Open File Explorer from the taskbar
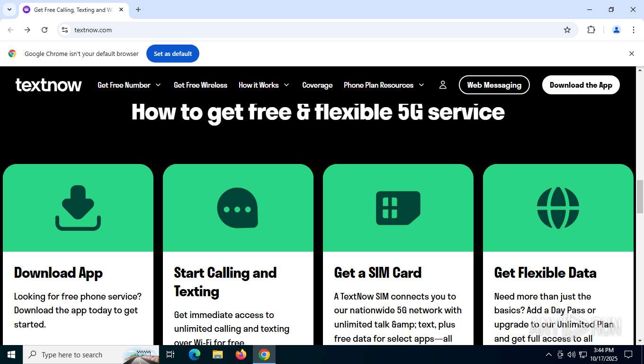 coord(217,355)
